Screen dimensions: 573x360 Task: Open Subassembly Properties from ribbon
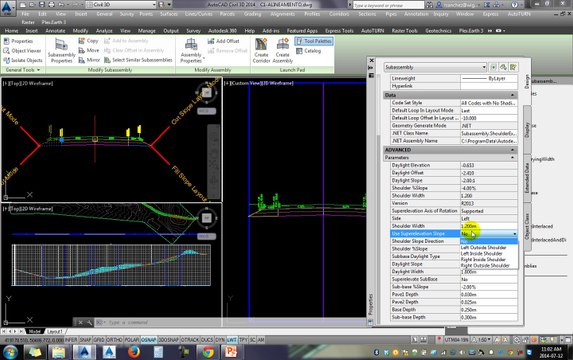tap(61, 51)
